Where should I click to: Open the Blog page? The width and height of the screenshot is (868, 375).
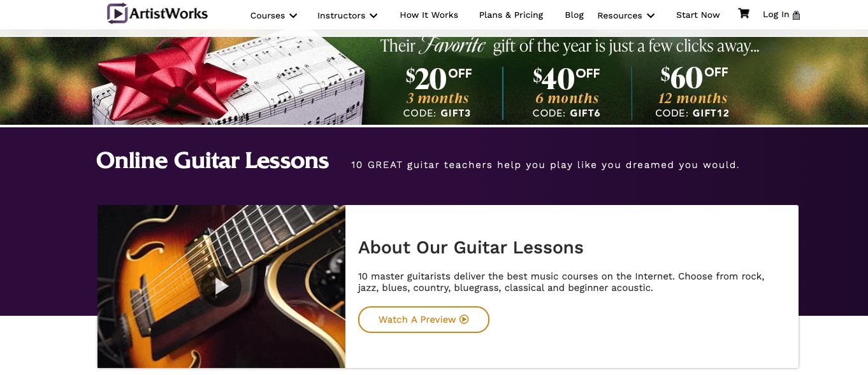point(574,15)
